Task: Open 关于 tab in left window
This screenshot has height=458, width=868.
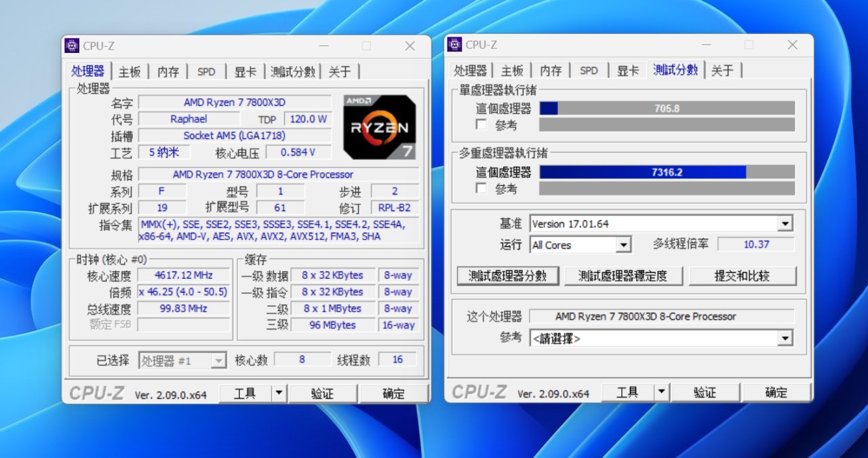Action: [340, 72]
